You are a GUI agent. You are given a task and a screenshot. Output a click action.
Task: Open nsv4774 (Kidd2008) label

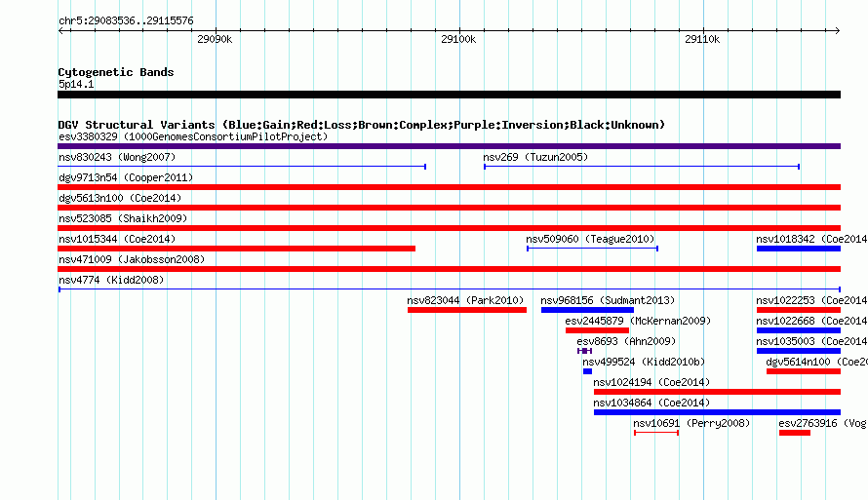111,280
